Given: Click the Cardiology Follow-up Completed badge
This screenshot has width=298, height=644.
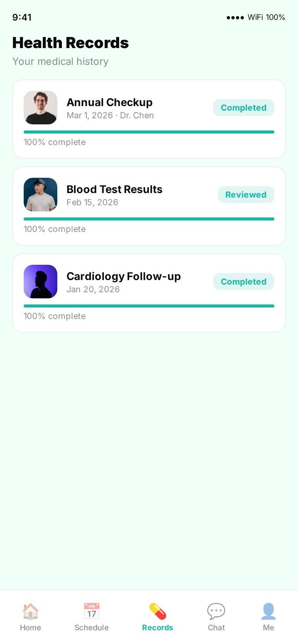Looking at the screenshot, I should pyautogui.click(x=244, y=282).
